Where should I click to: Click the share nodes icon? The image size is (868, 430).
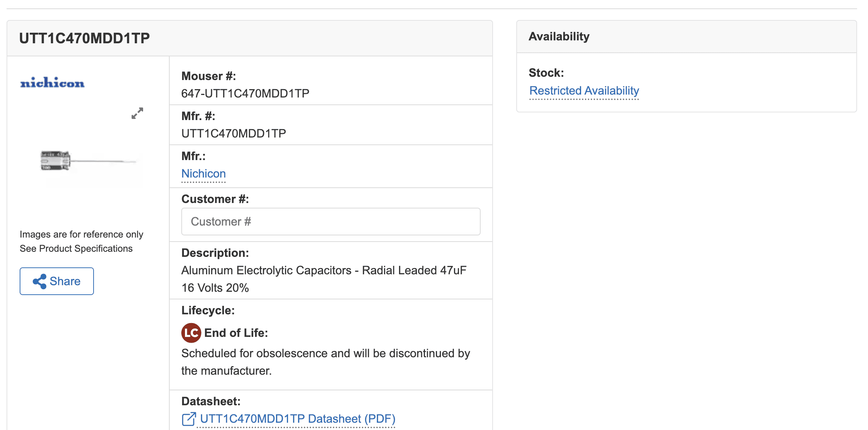pyautogui.click(x=40, y=281)
